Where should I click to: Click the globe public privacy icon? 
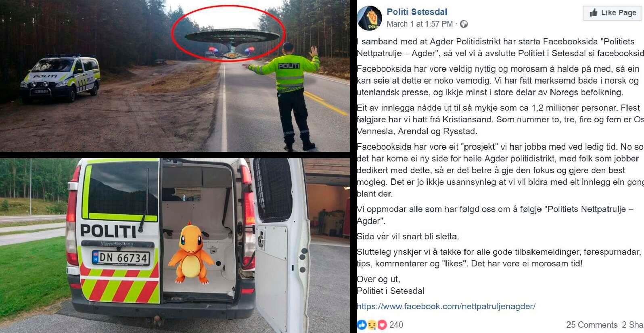tap(464, 24)
